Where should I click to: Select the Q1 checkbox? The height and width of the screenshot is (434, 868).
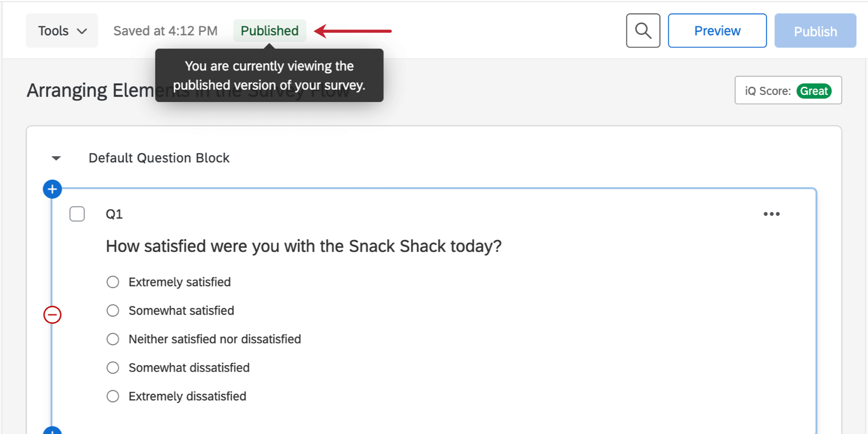[x=77, y=214]
